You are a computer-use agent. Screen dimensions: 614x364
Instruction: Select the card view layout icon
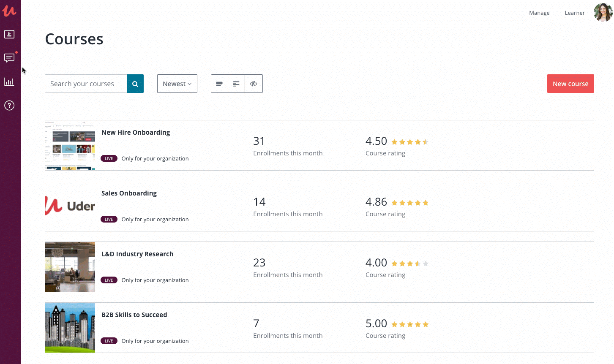pos(219,84)
